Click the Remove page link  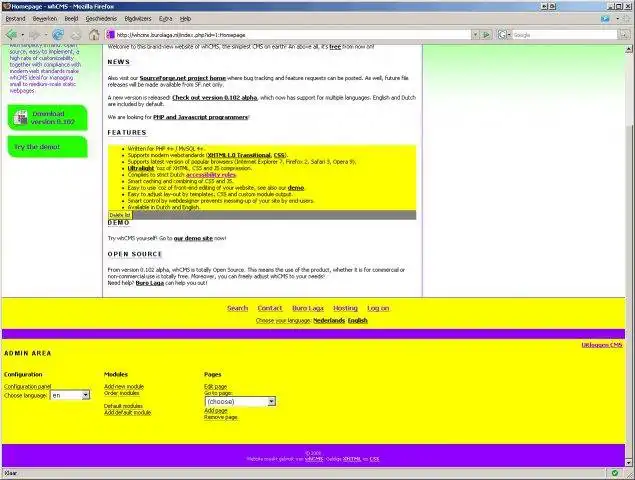(x=221, y=417)
